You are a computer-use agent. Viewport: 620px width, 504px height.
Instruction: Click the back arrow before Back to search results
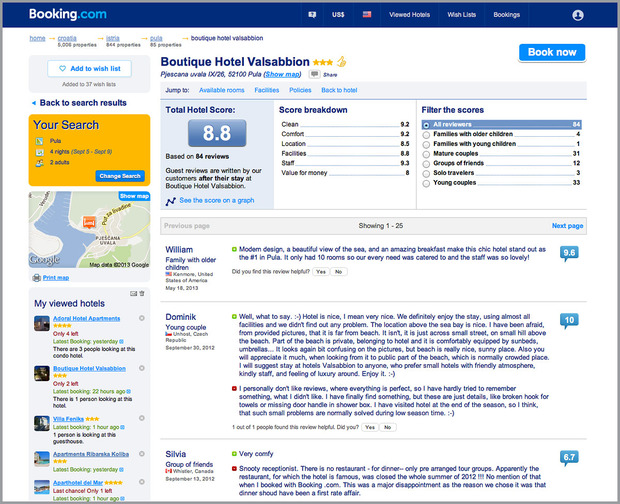(34, 103)
